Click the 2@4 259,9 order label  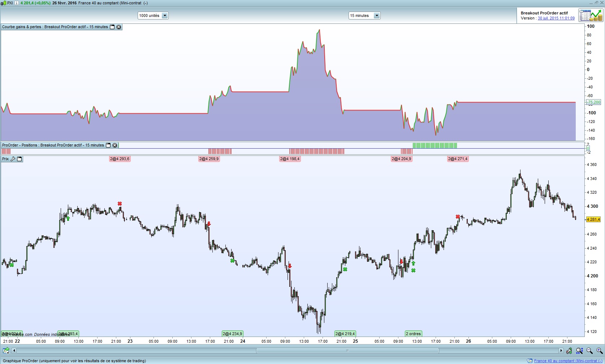(209, 159)
